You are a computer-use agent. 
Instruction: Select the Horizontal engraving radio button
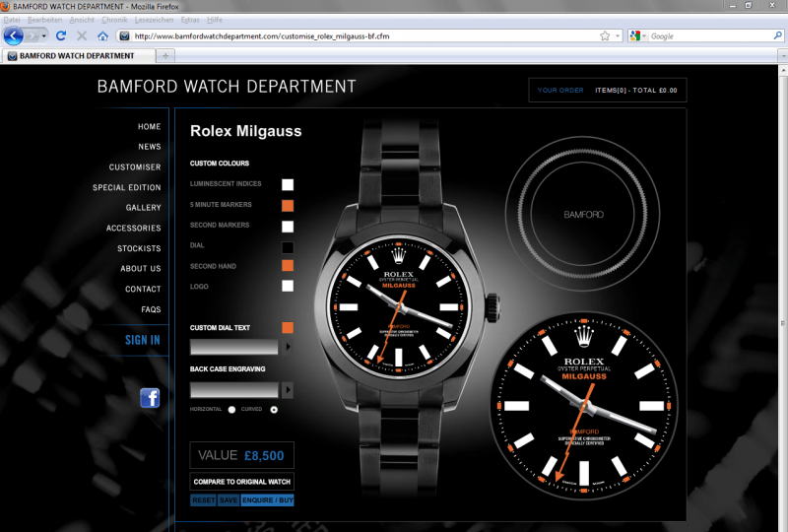click(x=231, y=410)
